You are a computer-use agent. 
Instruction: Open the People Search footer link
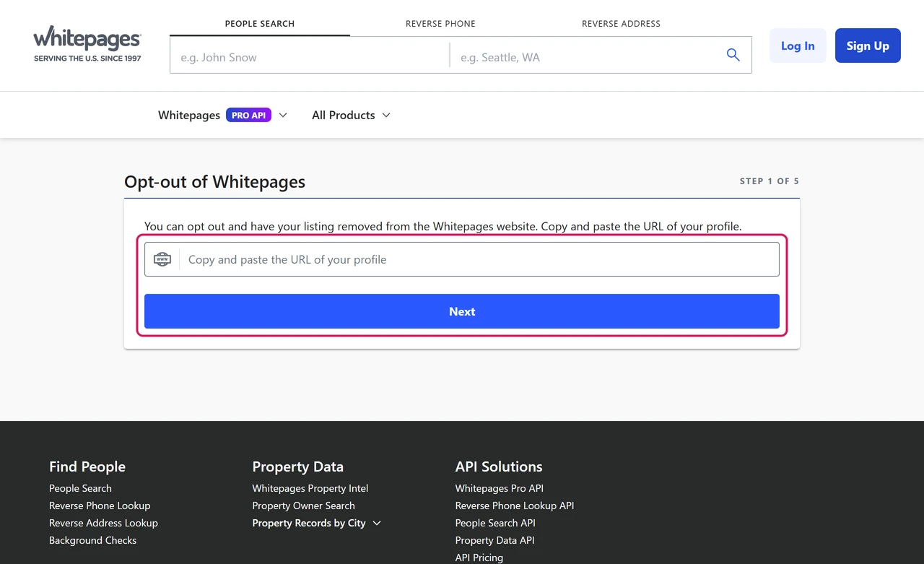[80, 488]
